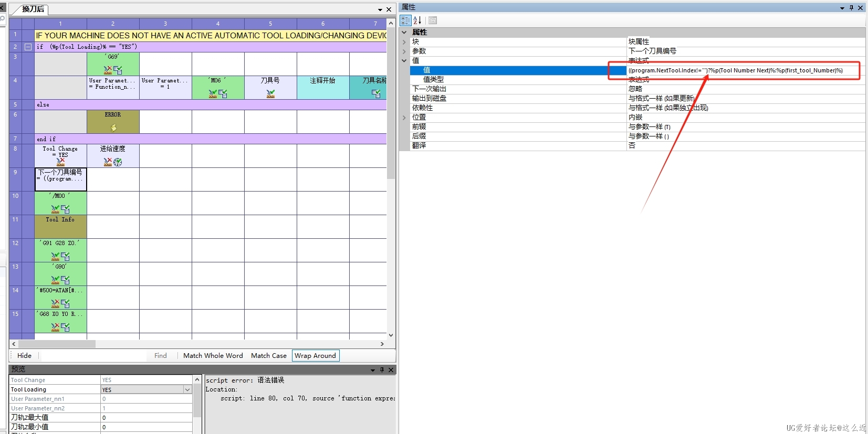
Task: Click the 后缀 property row
Action: coord(632,136)
